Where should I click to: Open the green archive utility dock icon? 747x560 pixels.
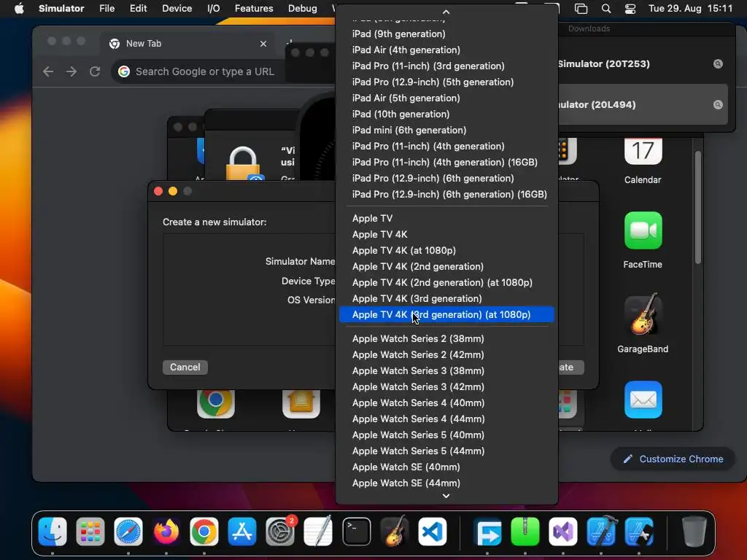coord(525,532)
